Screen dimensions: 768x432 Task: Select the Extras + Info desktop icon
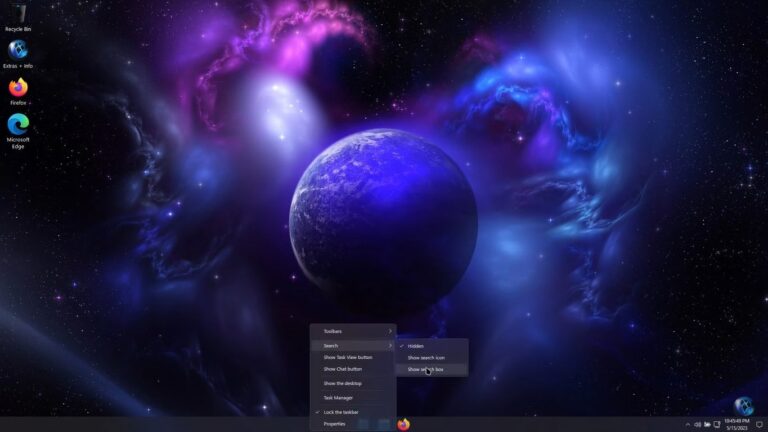(x=18, y=54)
